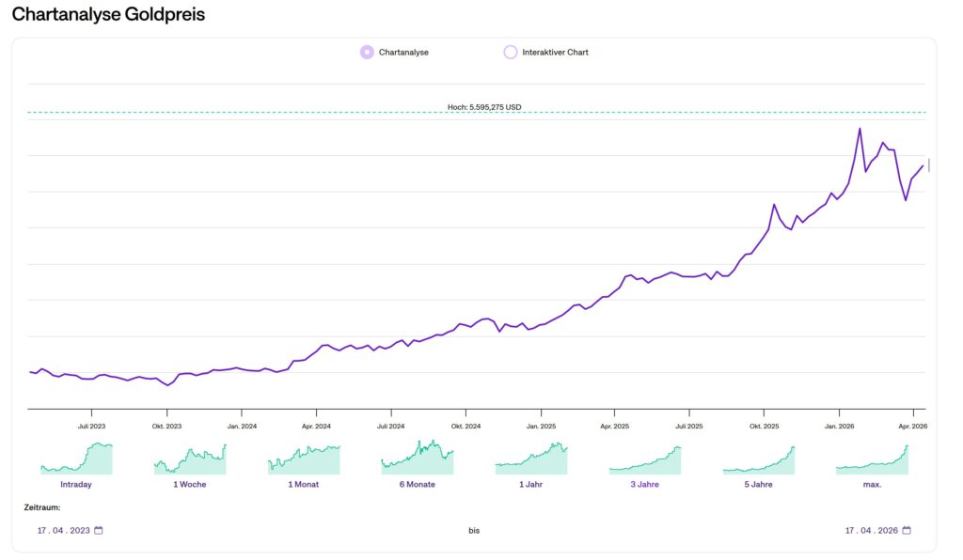Click the Okt. 2023 axis marker
The width and height of the screenshot is (963, 560).
pyautogui.click(x=166, y=426)
